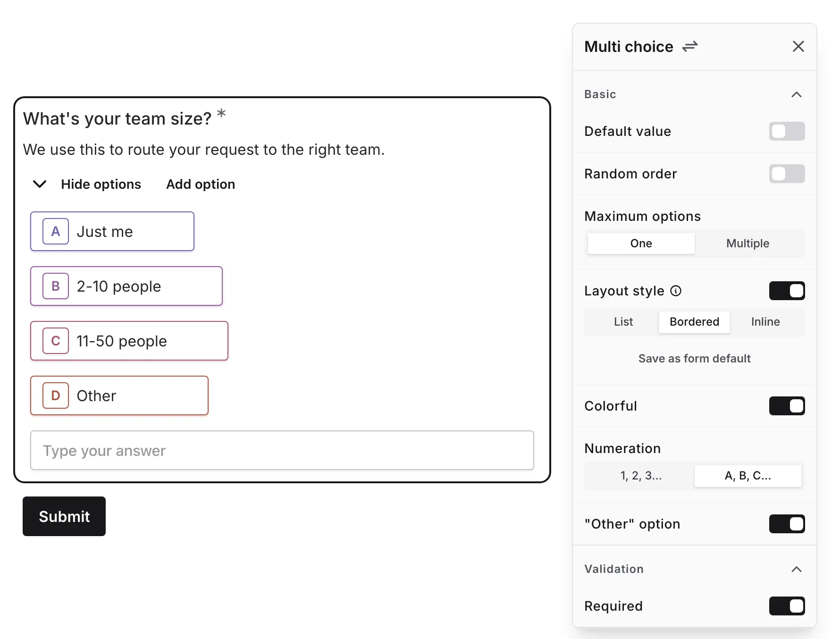Click the Submit button
This screenshot has width=840, height=639.
click(x=64, y=516)
